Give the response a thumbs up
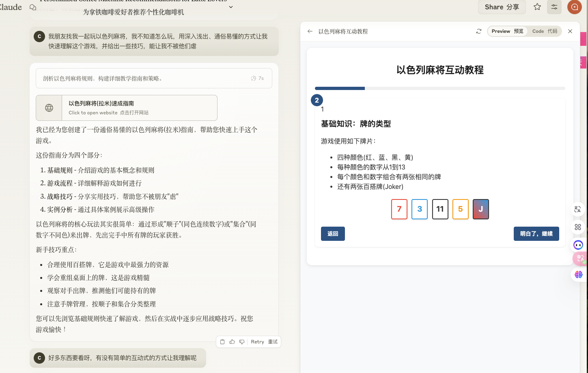 click(232, 342)
